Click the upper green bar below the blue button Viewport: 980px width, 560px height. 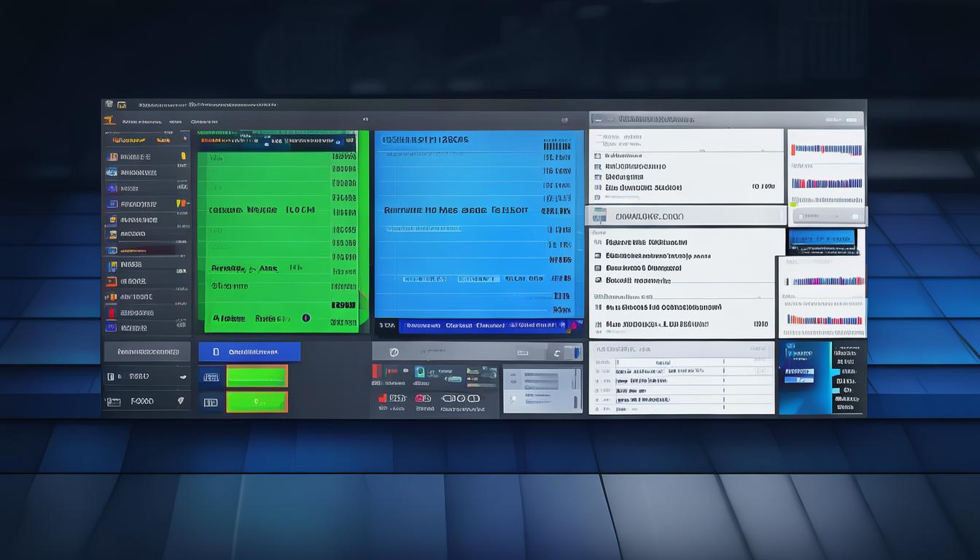point(257,376)
